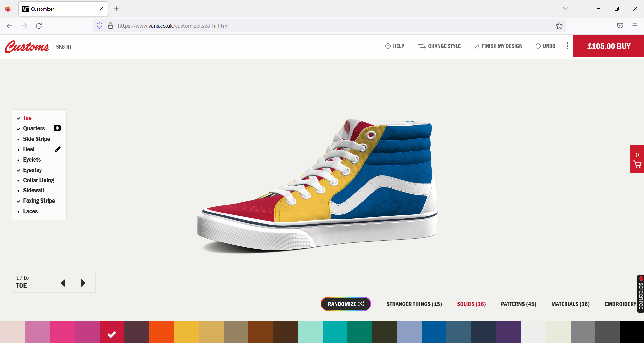Click the camera icon next to Quarters
This screenshot has height=343, width=644.
[x=57, y=128]
